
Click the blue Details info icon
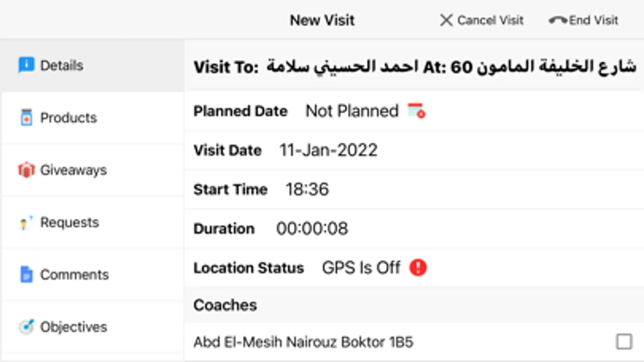pyautogui.click(x=26, y=65)
